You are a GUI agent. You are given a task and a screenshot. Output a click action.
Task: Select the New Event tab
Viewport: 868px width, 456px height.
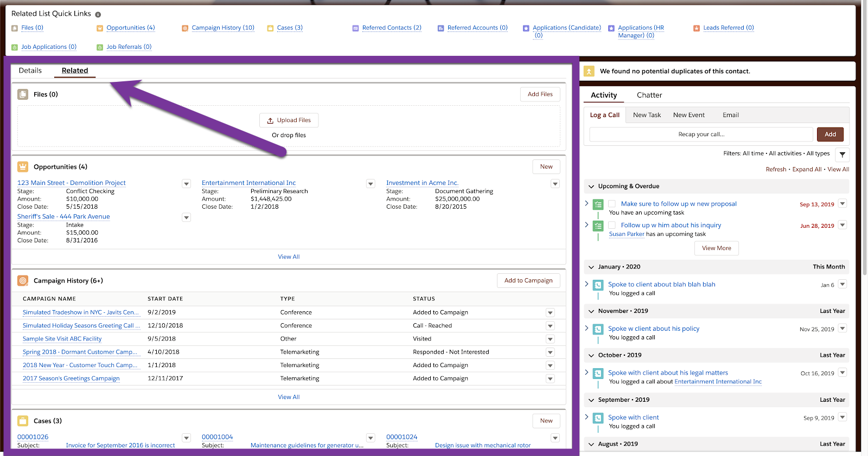[x=689, y=115]
